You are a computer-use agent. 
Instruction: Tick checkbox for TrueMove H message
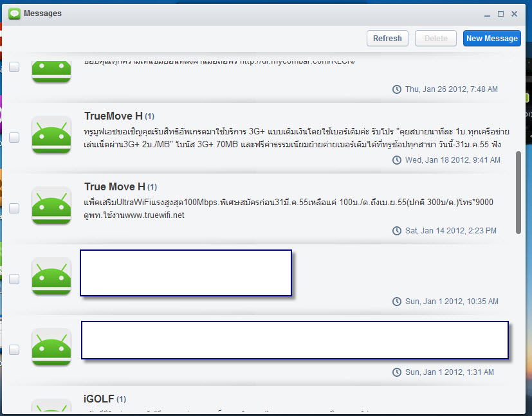tap(14, 138)
